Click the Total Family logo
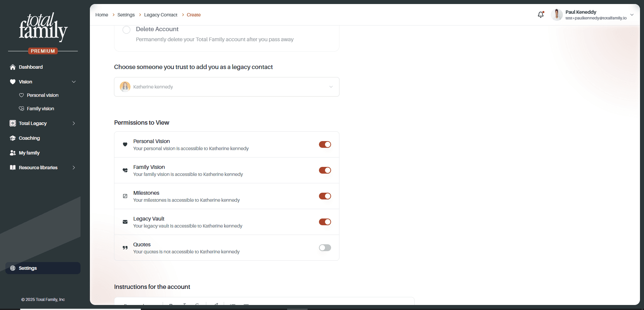 [43, 27]
